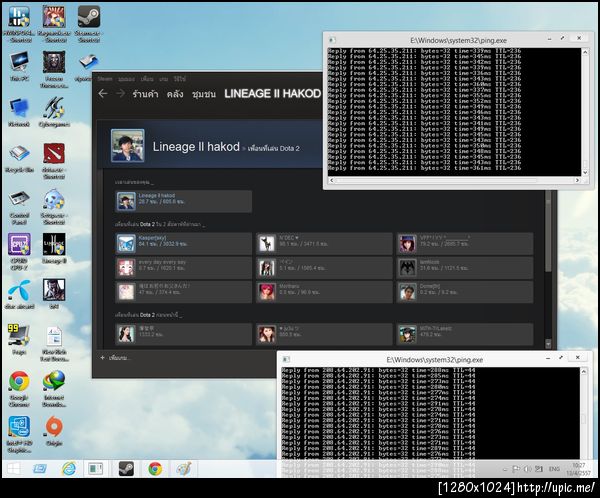Open the friend card with the deer avatar

tap(324, 243)
